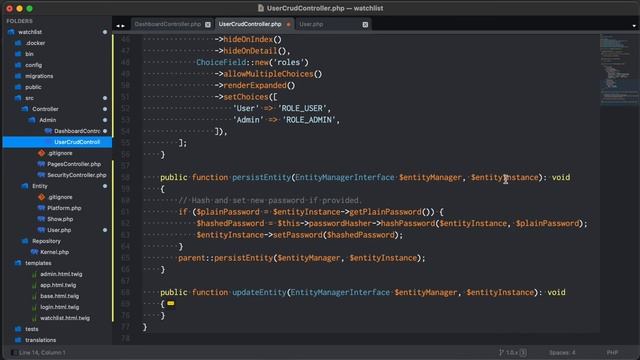Viewport: 640px width, 360px height.
Task: Expand the bin folder
Action: point(29,54)
